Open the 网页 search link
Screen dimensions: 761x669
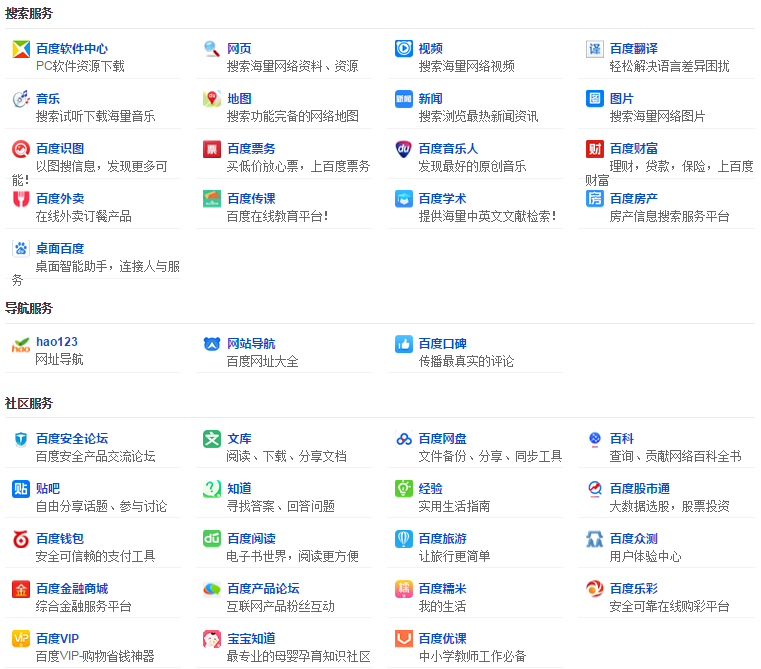coord(239,49)
